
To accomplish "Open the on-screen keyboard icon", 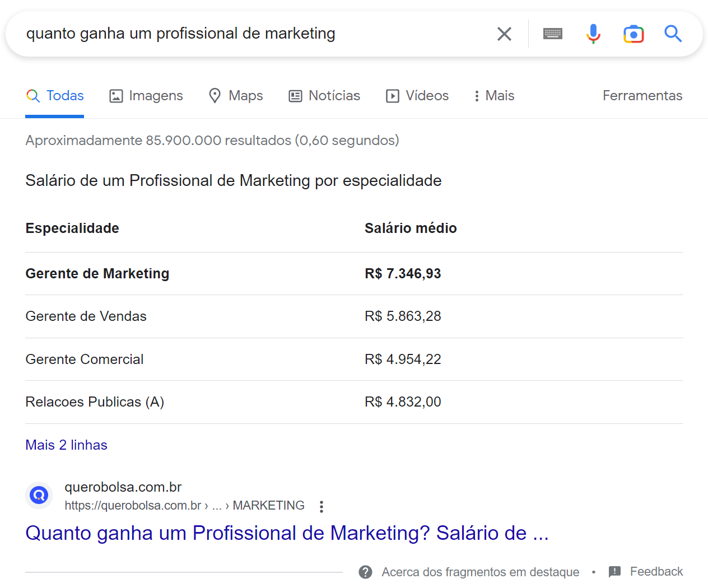I will point(552,34).
